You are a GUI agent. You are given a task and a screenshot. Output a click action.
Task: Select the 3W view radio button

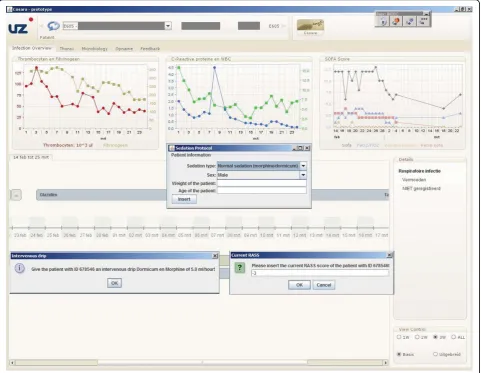click(x=435, y=337)
